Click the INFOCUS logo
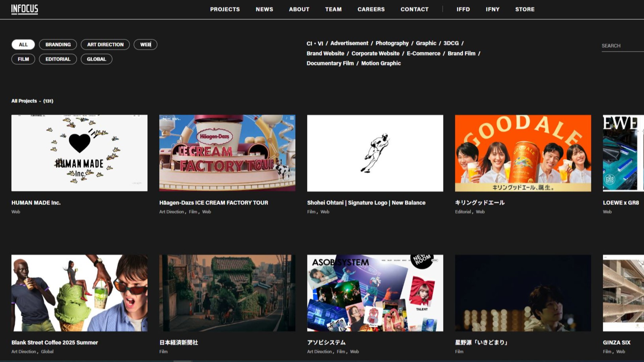The width and height of the screenshot is (644, 362). point(24,9)
